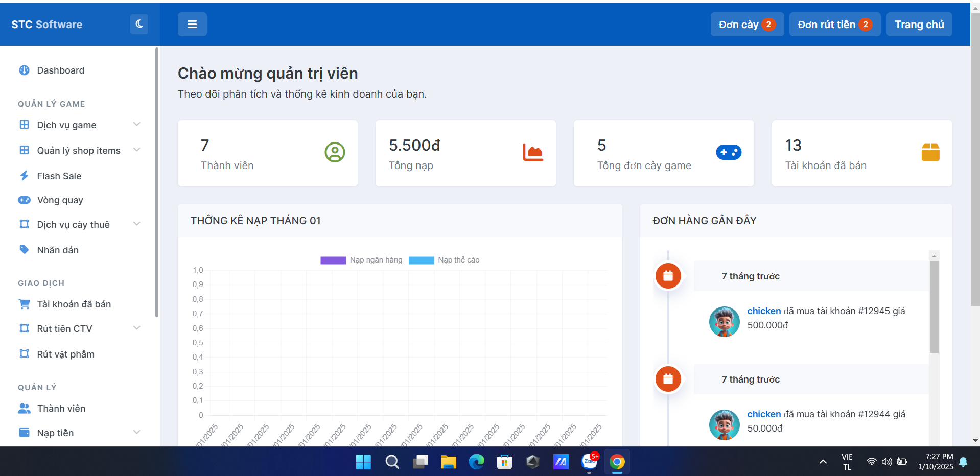Image resolution: width=980 pixels, height=476 pixels.
Task: Click the Tài khoản đã bán cart icon
Action: [24, 304]
